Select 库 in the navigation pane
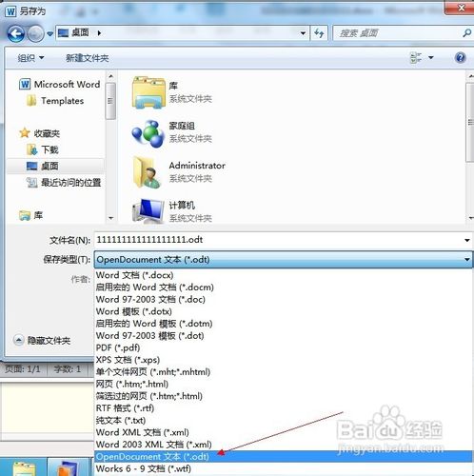 pyautogui.click(x=30, y=215)
